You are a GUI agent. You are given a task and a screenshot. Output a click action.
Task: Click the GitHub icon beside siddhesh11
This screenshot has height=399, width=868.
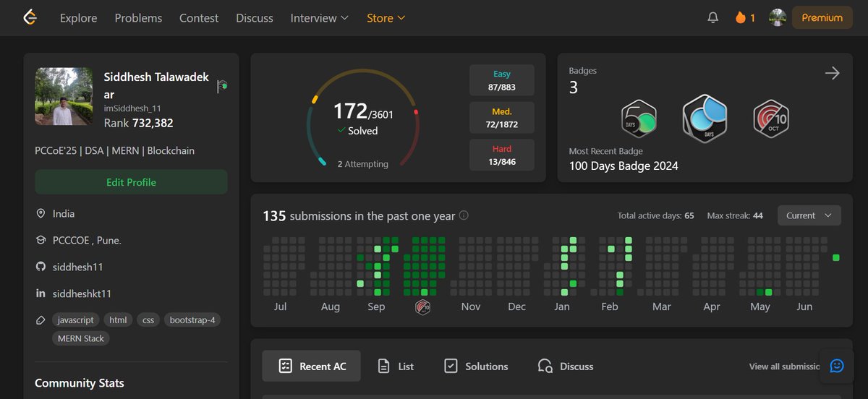[41, 267]
